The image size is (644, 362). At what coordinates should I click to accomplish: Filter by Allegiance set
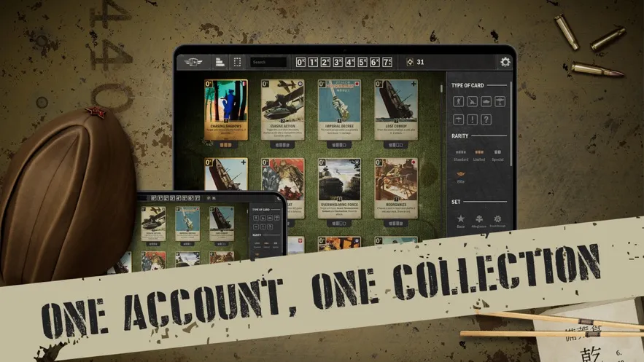(479, 221)
